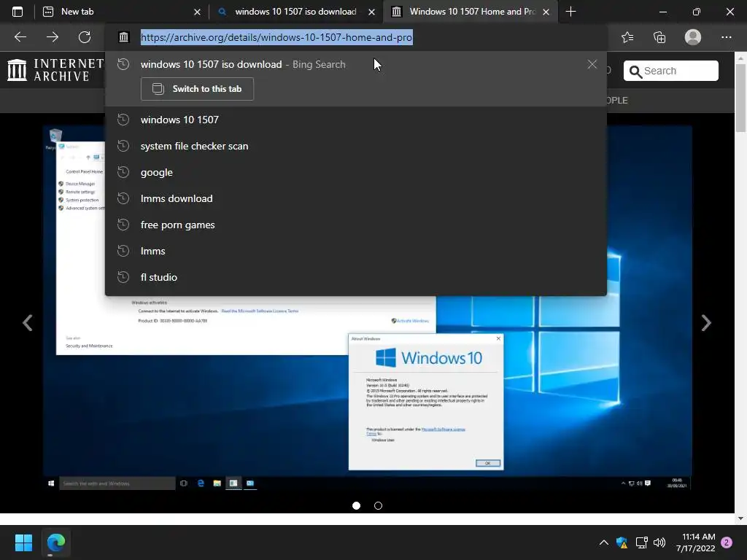
Task: Open the Favorites star icon
Action: pos(627,37)
